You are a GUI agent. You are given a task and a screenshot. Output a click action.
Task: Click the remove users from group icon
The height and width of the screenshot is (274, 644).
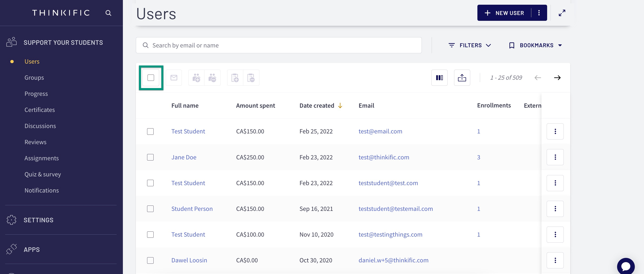[213, 78]
